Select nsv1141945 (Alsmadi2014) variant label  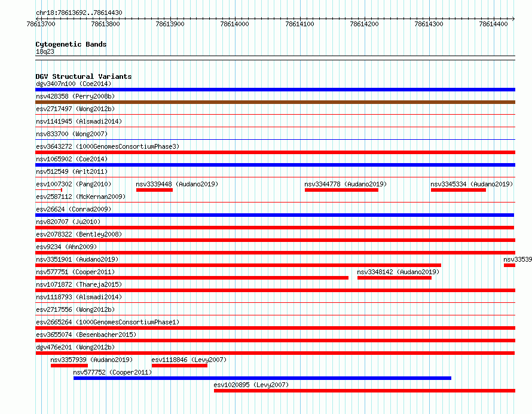[79, 121]
